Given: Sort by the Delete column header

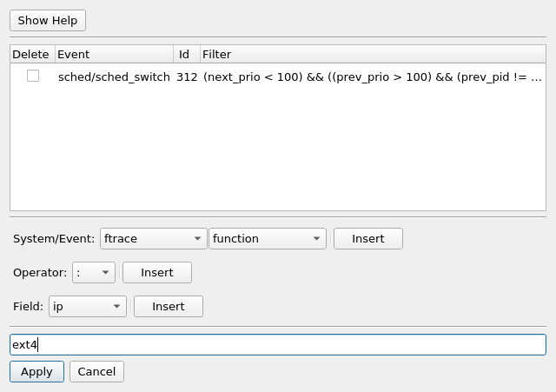Looking at the screenshot, I should [33, 54].
